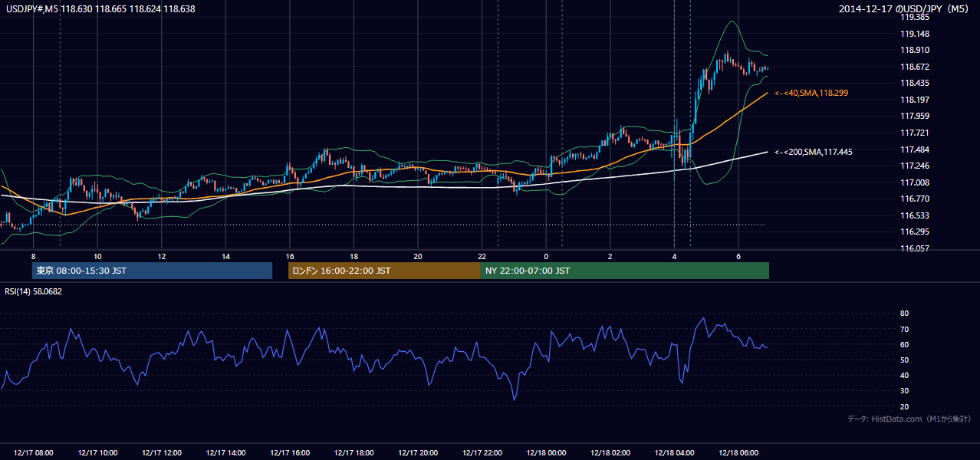The width and height of the screenshot is (980, 460).
Task: Click hour label 16 on price chart axis
Action: click(290, 256)
